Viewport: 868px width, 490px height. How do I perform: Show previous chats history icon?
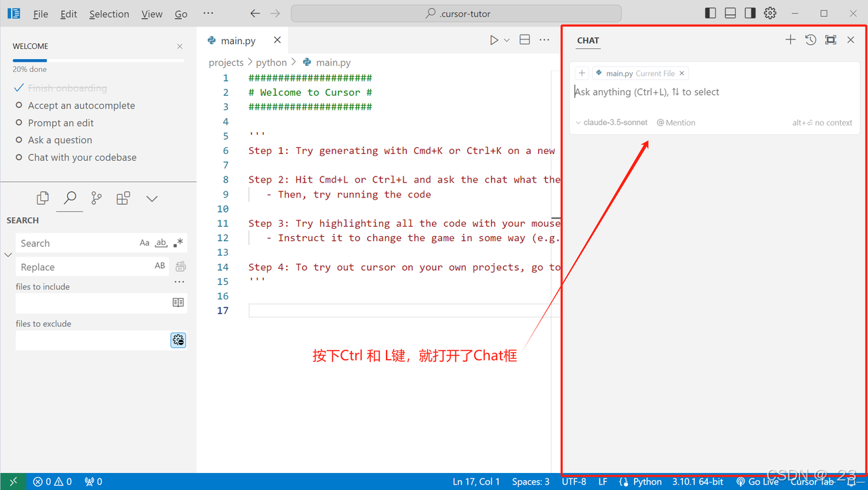point(810,40)
